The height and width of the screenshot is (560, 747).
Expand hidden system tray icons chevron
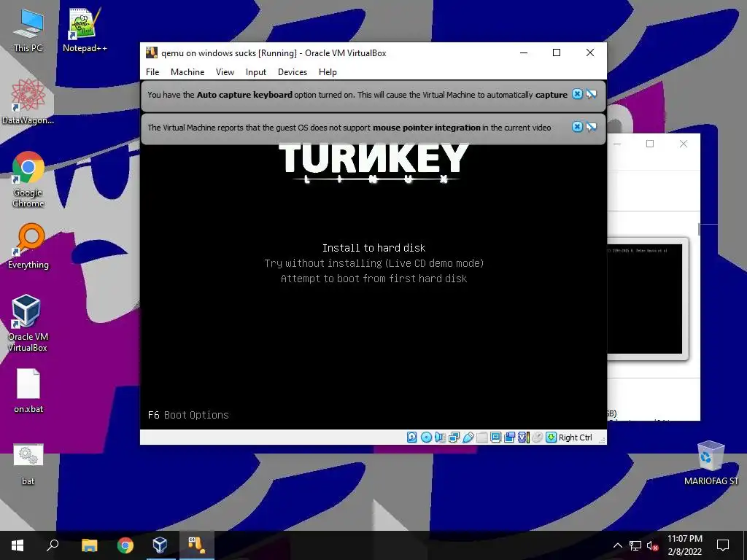pyautogui.click(x=617, y=545)
